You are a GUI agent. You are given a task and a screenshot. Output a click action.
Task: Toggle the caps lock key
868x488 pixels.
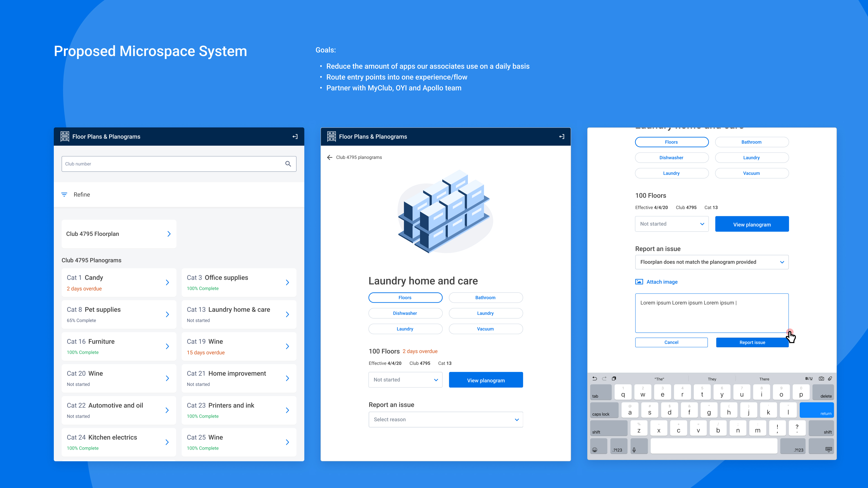coord(604,410)
